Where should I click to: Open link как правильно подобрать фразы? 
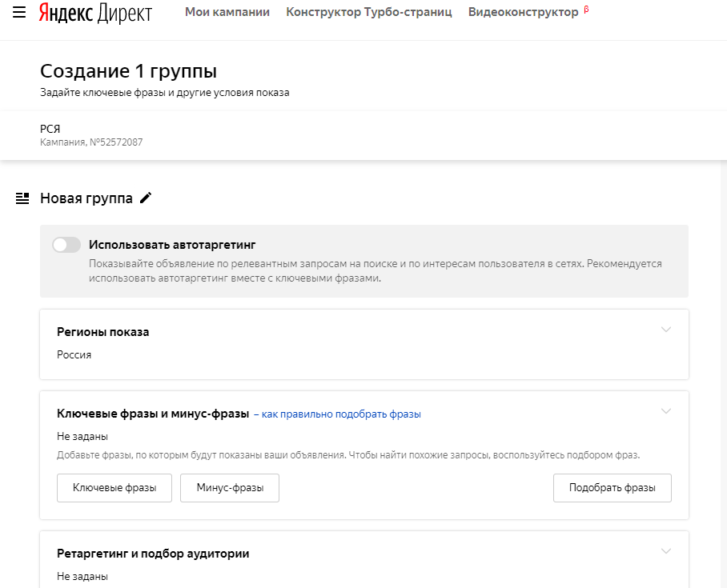[x=341, y=414]
